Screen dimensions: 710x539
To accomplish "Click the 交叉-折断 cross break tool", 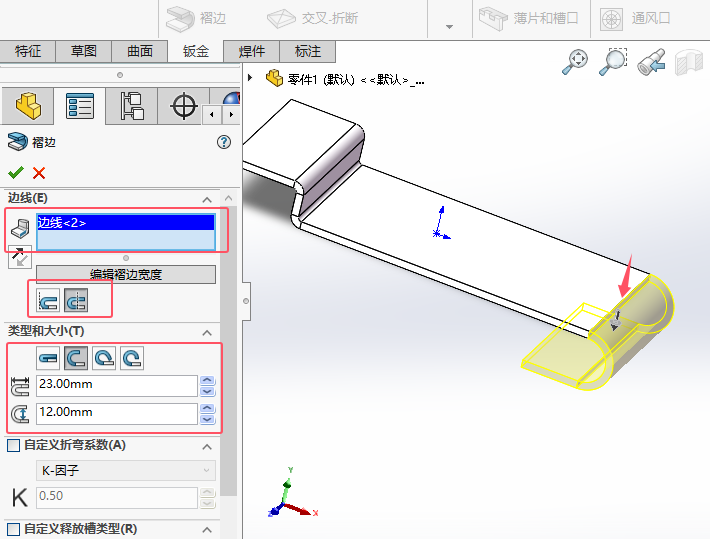I will 312,19.
